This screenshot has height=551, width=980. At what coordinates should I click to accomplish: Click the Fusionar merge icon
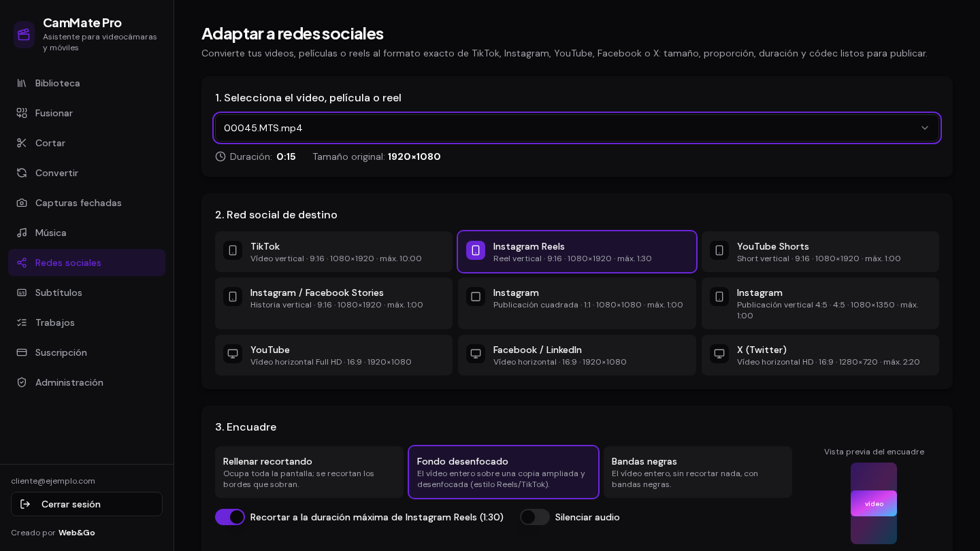pos(22,113)
